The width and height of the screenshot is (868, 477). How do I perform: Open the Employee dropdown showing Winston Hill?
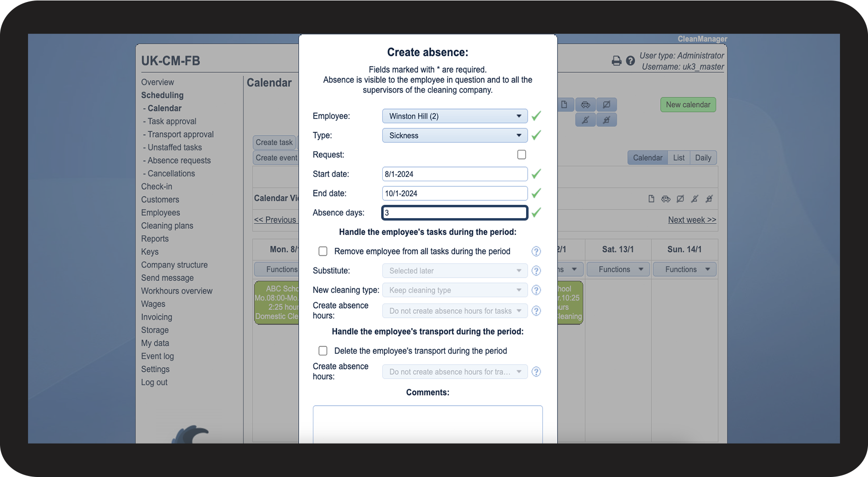455,116
